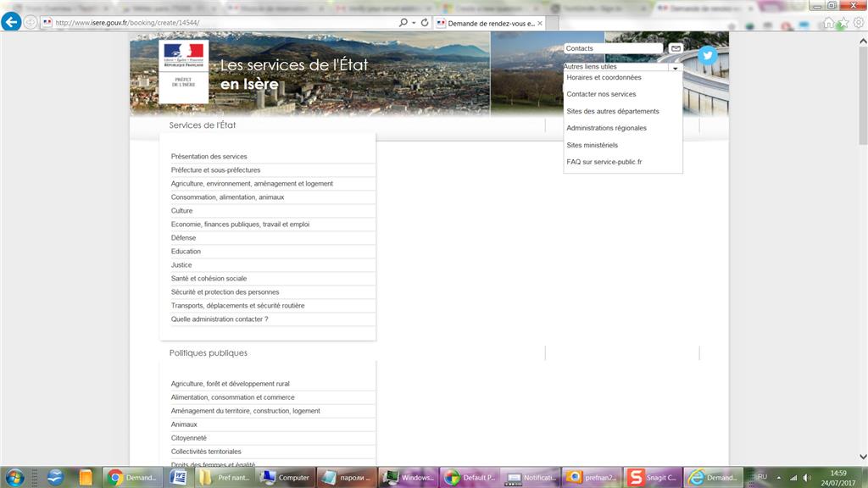This screenshot has height=488, width=868.
Task: Click the Préfet de l'Isère logo
Action: tap(184, 71)
